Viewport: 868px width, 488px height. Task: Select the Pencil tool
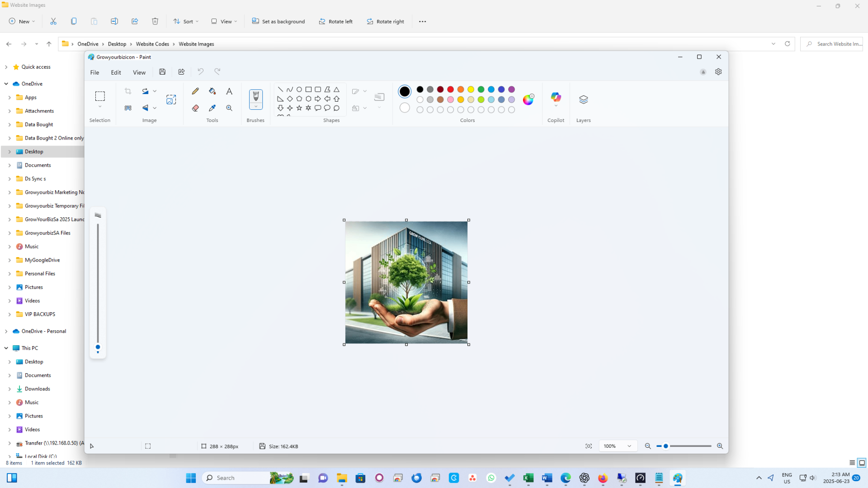tap(195, 91)
